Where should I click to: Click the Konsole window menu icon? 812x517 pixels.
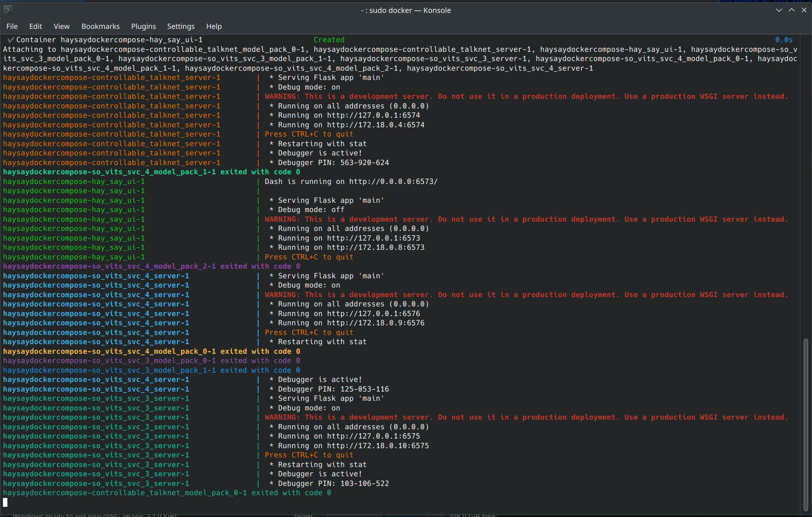8,10
